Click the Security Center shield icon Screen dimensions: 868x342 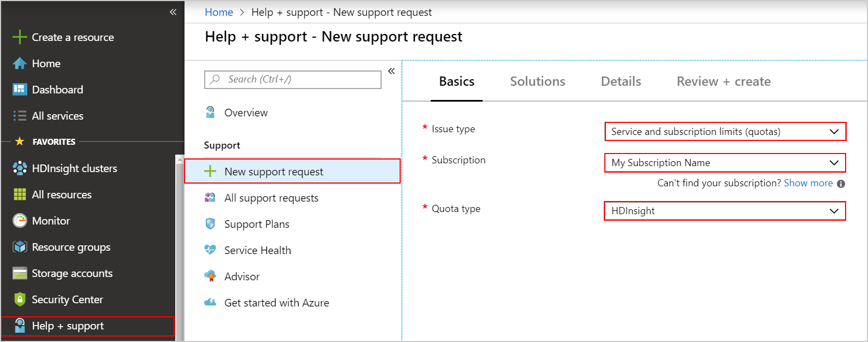(20, 299)
